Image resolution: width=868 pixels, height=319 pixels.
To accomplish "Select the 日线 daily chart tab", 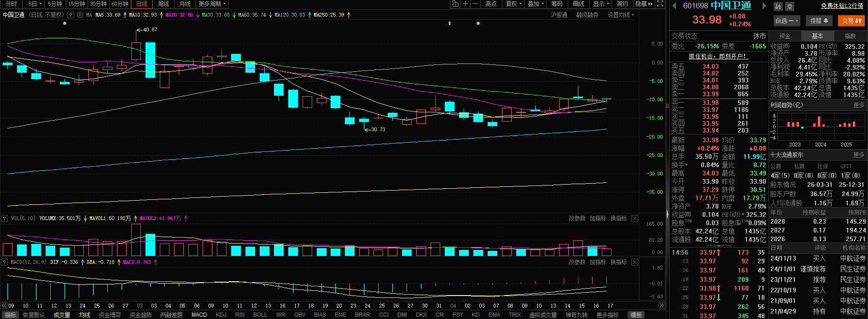I will [142, 4].
